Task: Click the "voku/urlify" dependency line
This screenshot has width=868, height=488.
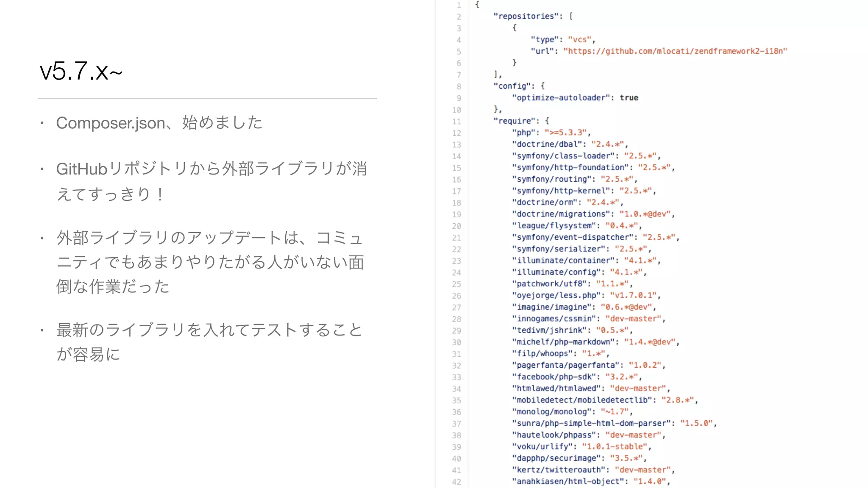Action: pyautogui.click(x=581, y=447)
